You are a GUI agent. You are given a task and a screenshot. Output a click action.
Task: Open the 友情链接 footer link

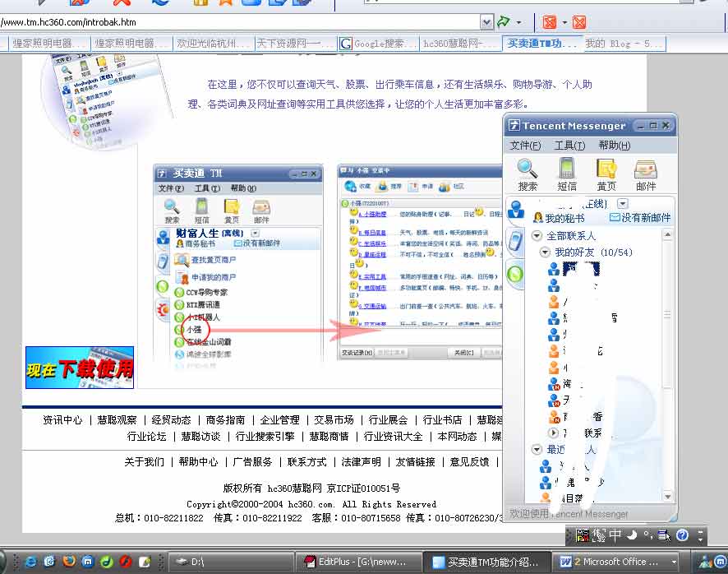415,462
